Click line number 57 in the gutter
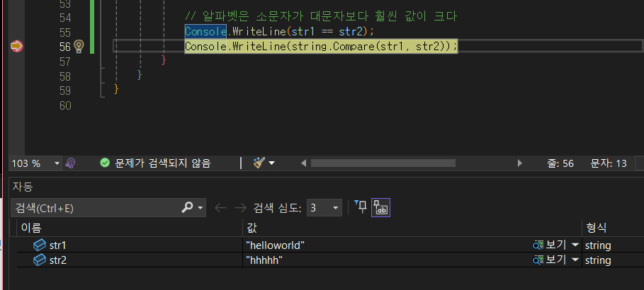Image resolution: width=644 pixels, height=290 pixels. tap(65, 62)
